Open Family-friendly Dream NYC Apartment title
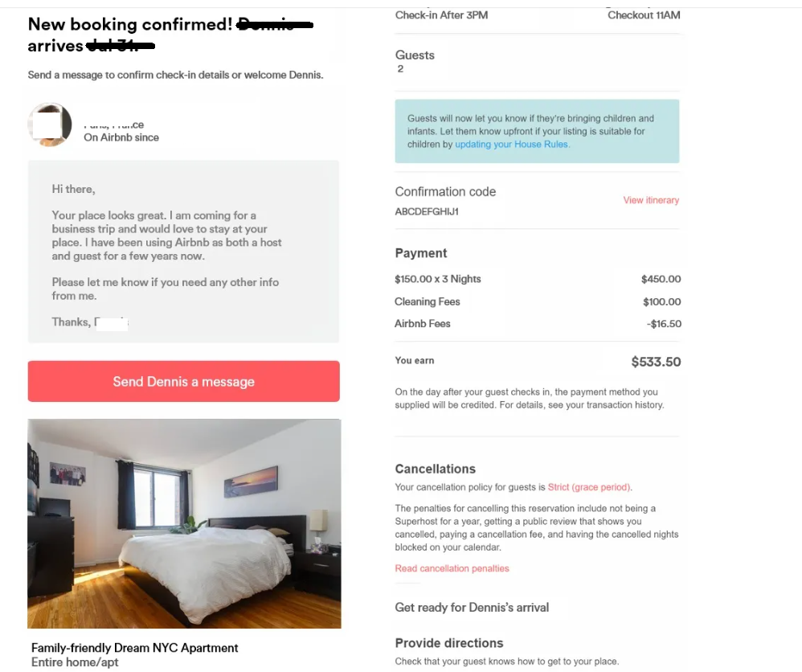 [134, 647]
